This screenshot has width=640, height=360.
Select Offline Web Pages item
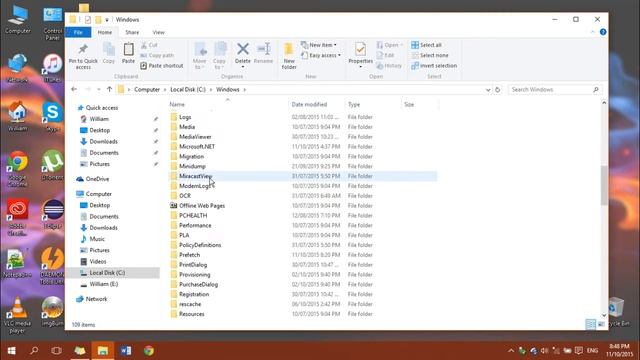click(x=202, y=206)
